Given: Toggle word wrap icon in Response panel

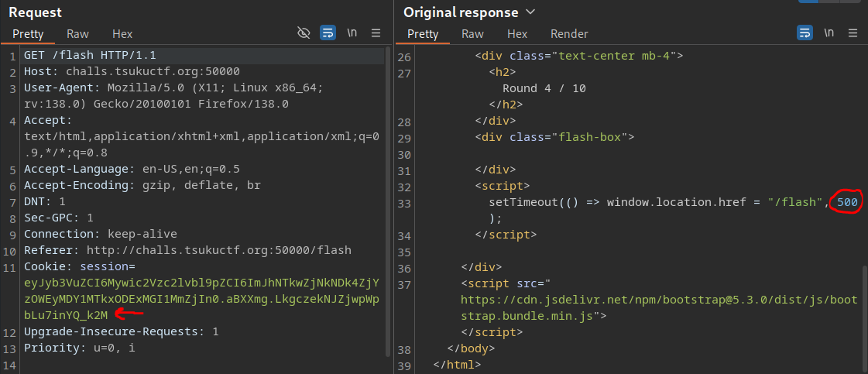Looking at the screenshot, I should coord(805,33).
